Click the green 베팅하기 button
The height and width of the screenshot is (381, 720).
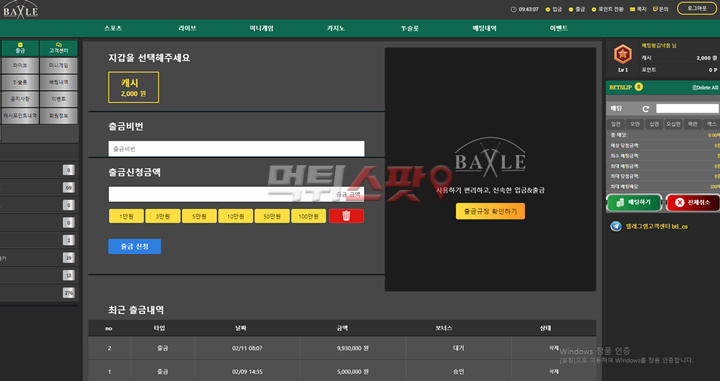coord(634,202)
